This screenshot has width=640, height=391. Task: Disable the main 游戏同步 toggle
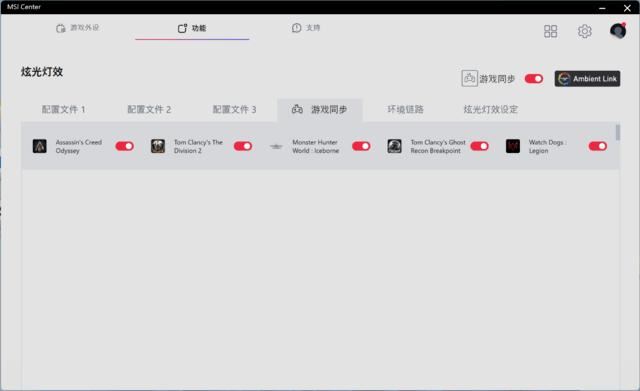[x=533, y=79]
